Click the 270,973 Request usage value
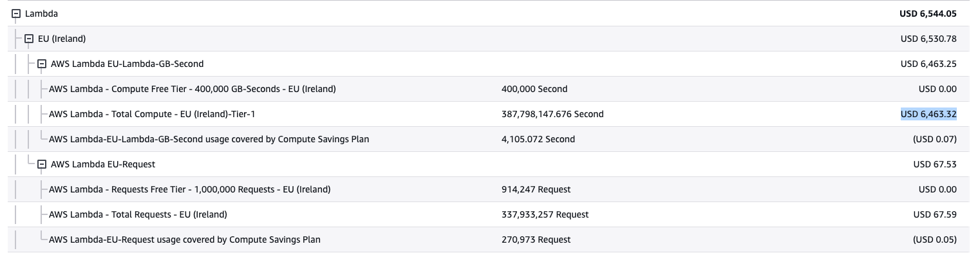This screenshot has height=253, width=980. pos(536,239)
